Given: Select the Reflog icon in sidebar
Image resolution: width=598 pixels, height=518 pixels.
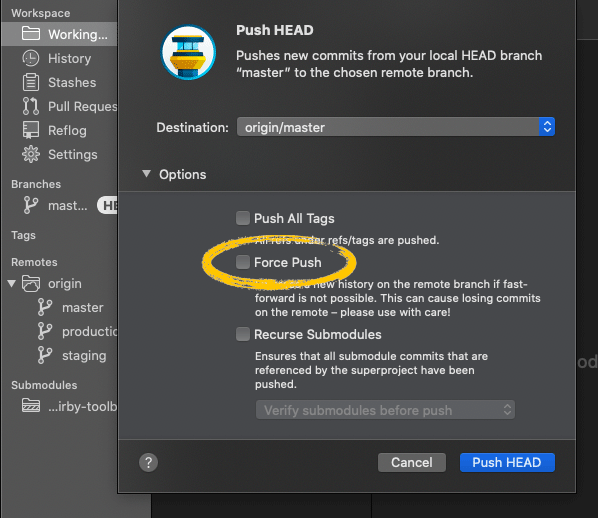Looking at the screenshot, I should click(31, 130).
